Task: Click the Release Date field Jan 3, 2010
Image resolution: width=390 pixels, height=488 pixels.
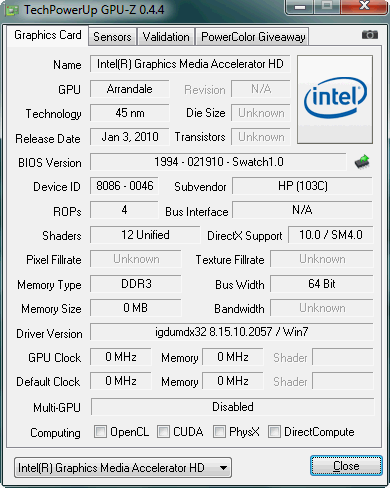Action: (130, 137)
